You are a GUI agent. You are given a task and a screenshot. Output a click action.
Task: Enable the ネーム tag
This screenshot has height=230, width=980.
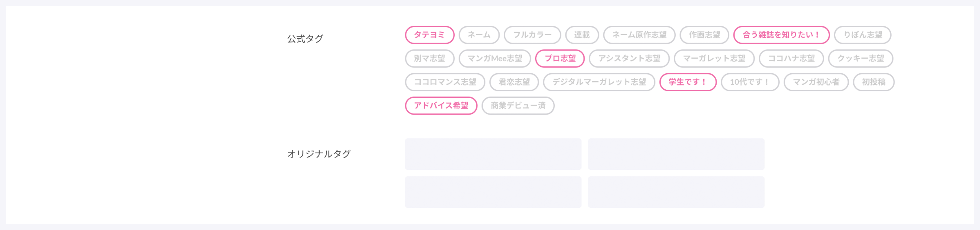click(479, 35)
